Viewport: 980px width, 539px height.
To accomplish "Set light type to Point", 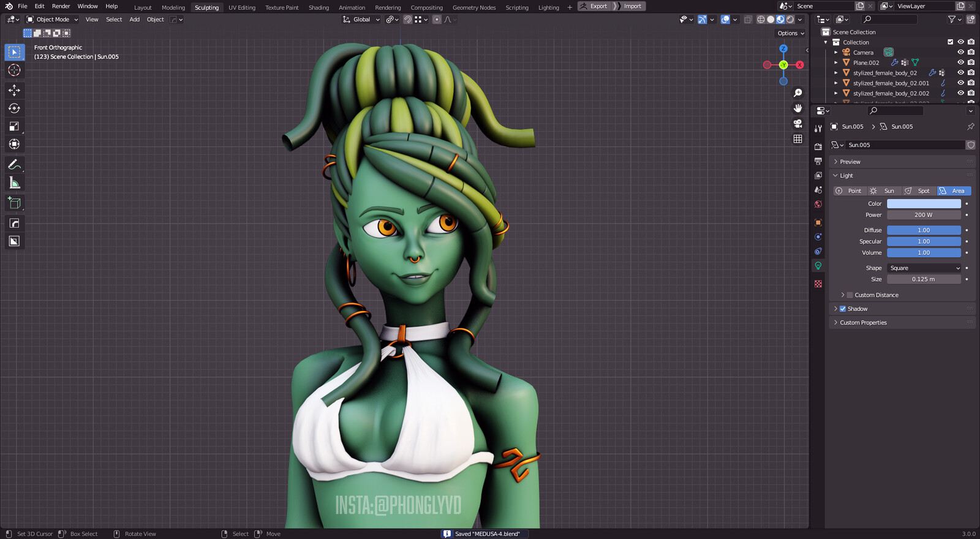I will tap(850, 191).
